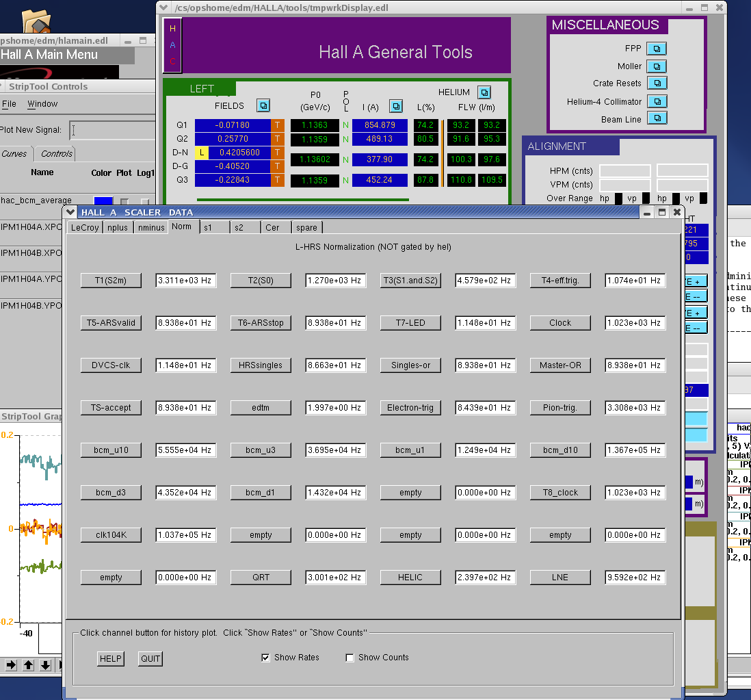Select the s2 tab
Viewport: 751px width, 700px height.
pos(246,228)
